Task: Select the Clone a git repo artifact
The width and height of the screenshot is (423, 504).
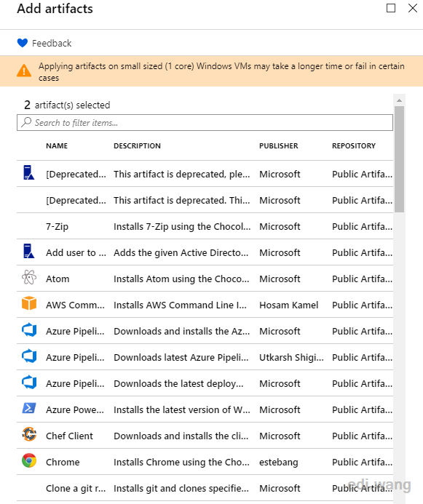Action: coord(205,488)
